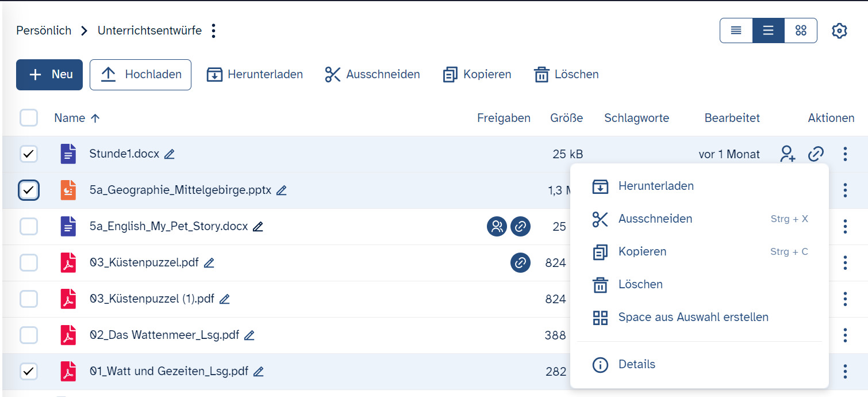This screenshot has height=397, width=868.
Task: Check the 03_Küstenpuzzel.pdf checkbox
Action: click(29, 263)
